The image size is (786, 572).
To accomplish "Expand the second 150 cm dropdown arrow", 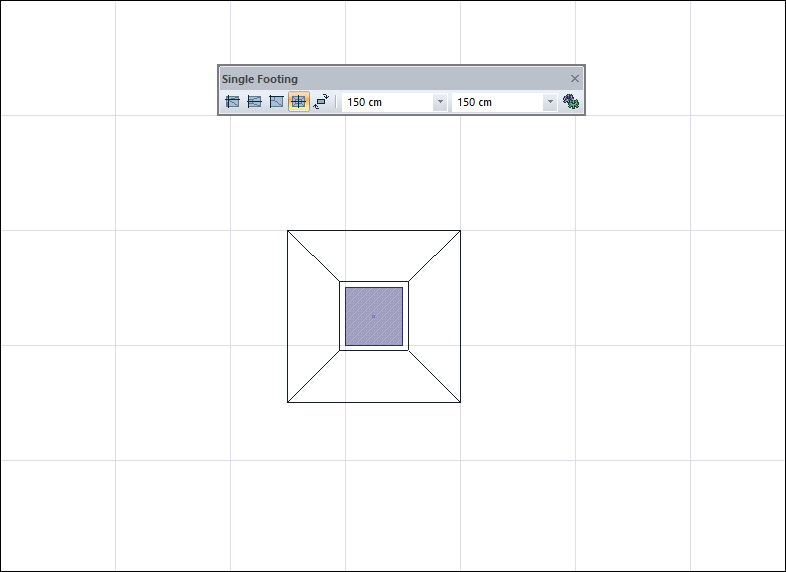I will click(550, 102).
